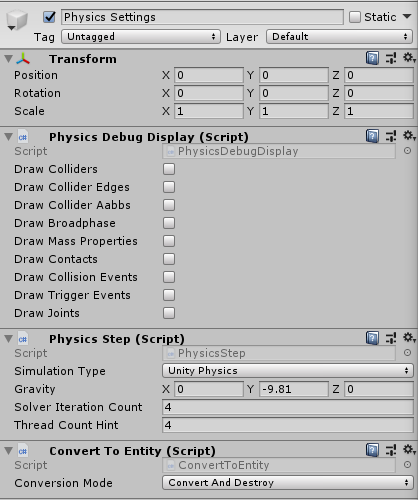
Task: Toggle the GameObject active checkbox
Action: tap(50, 17)
